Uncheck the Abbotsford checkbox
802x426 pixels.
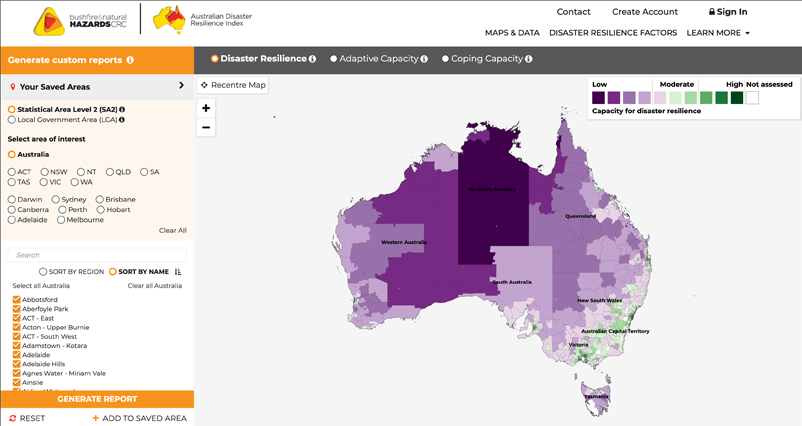point(16,300)
